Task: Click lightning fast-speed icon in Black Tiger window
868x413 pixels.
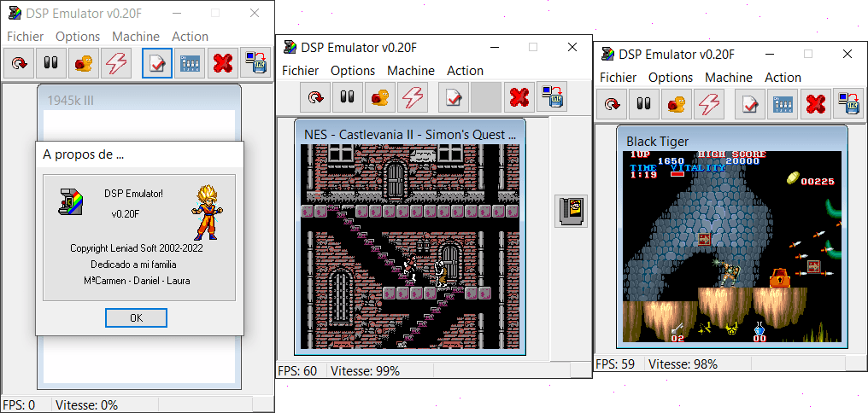Action: 708,103
